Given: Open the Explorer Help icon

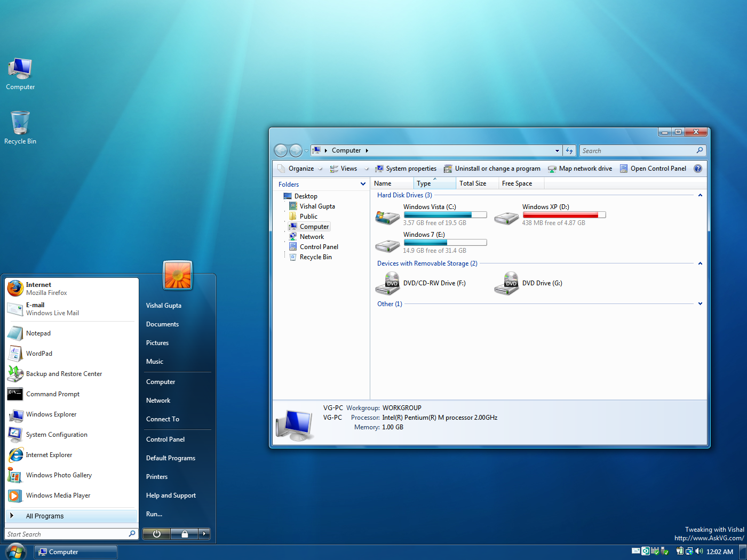Looking at the screenshot, I should [698, 169].
